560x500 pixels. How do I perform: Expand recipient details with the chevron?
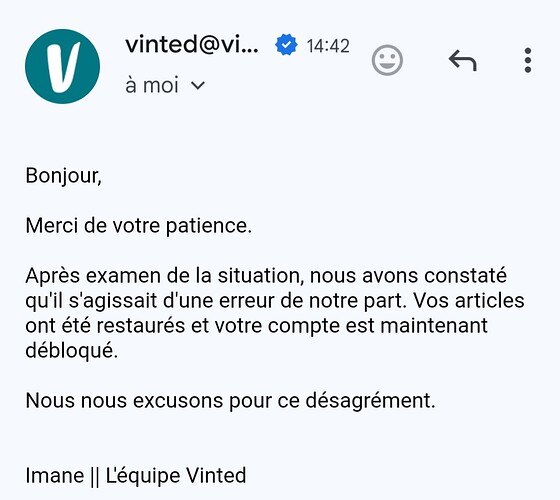click(198, 85)
